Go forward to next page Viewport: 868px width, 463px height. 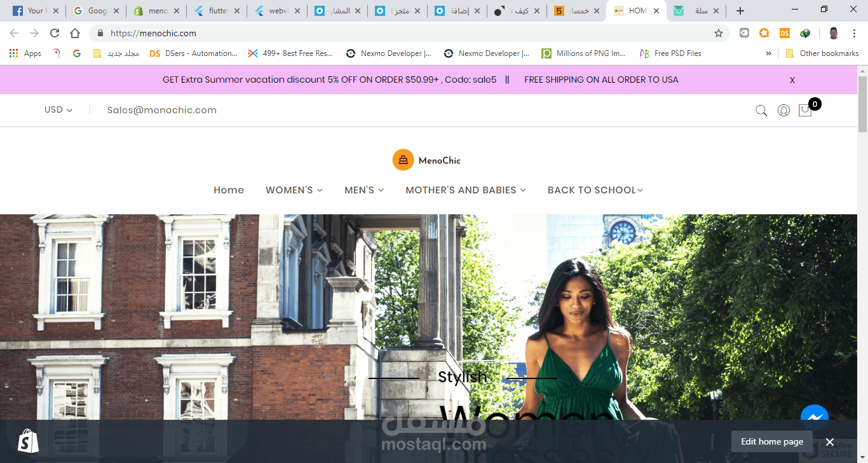34,33
